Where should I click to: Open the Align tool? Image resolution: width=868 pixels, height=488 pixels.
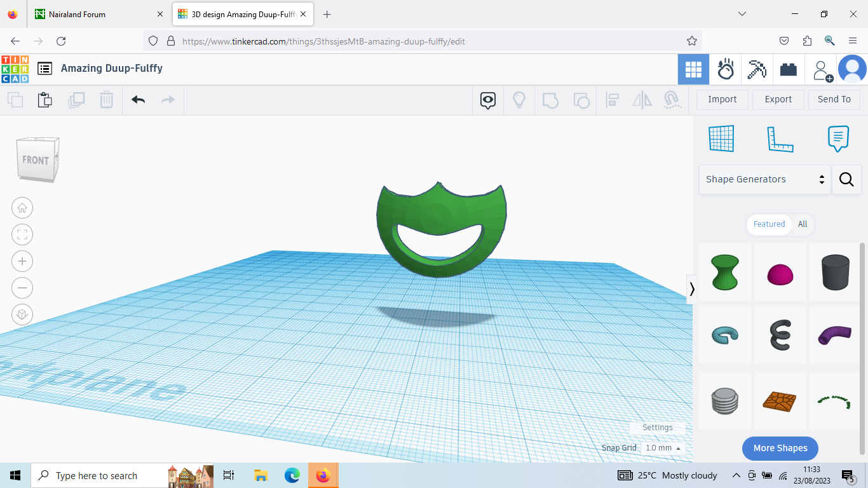point(613,100)
